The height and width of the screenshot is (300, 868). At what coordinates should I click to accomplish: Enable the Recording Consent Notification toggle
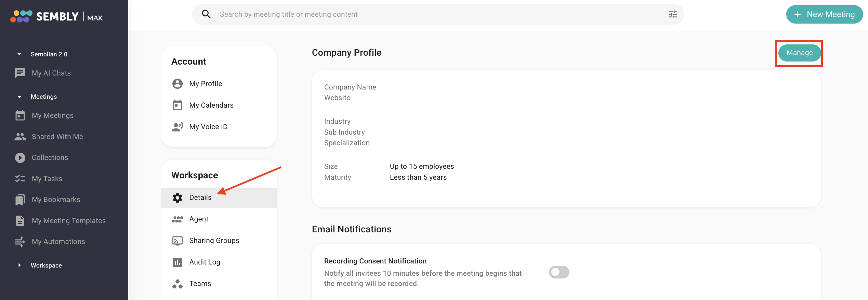[559, 272]
